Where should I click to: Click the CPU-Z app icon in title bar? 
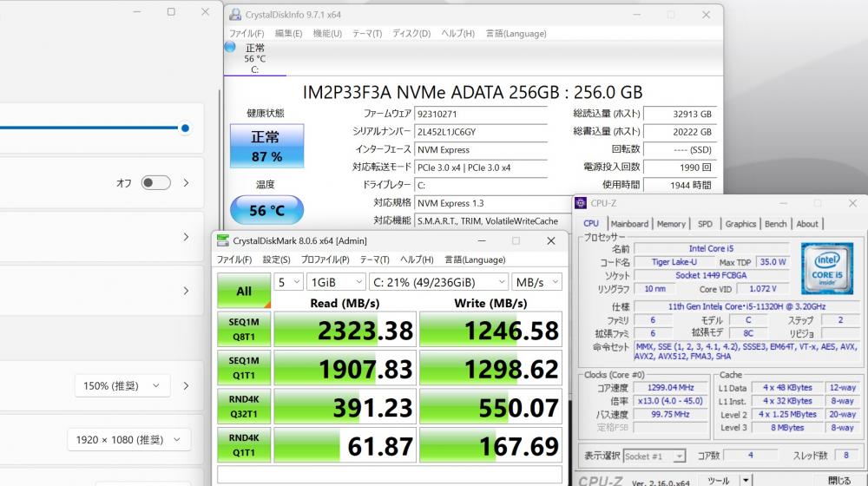pos(581,203)
